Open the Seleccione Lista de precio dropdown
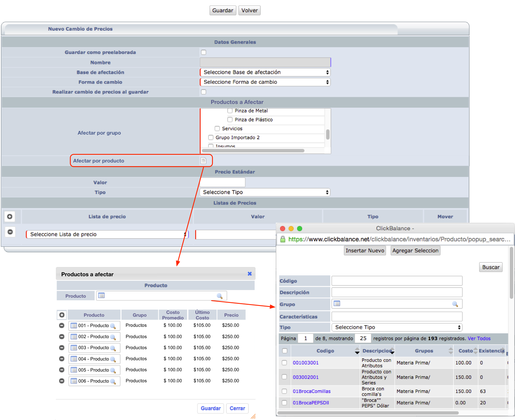 108,234
